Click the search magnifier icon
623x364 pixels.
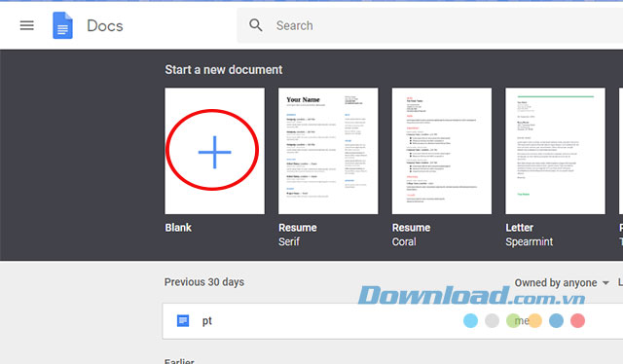256,25
